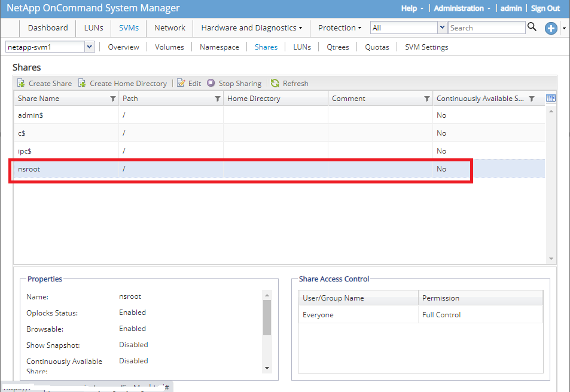Open Hardware and Diagnostics menu

(251, 28)
